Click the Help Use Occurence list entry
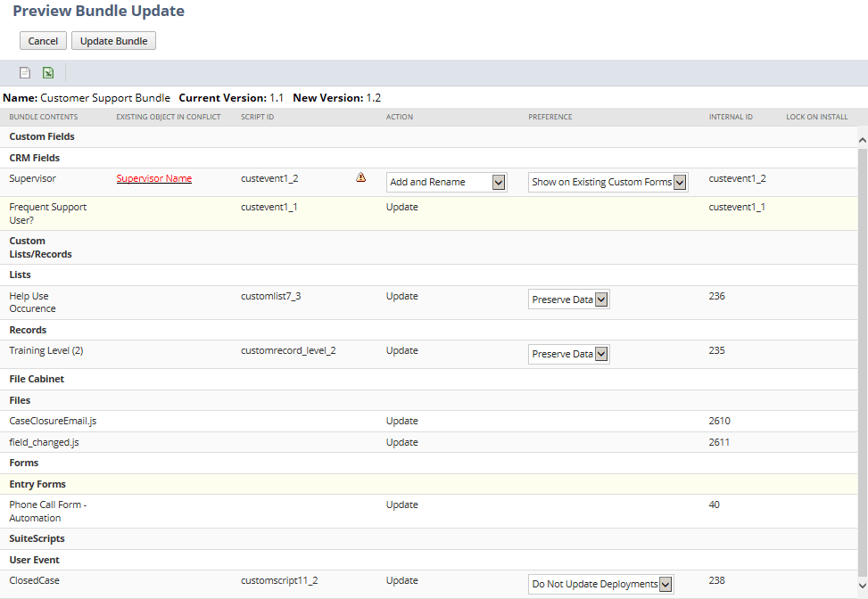868x599 pixels. [x=33, y=302]
